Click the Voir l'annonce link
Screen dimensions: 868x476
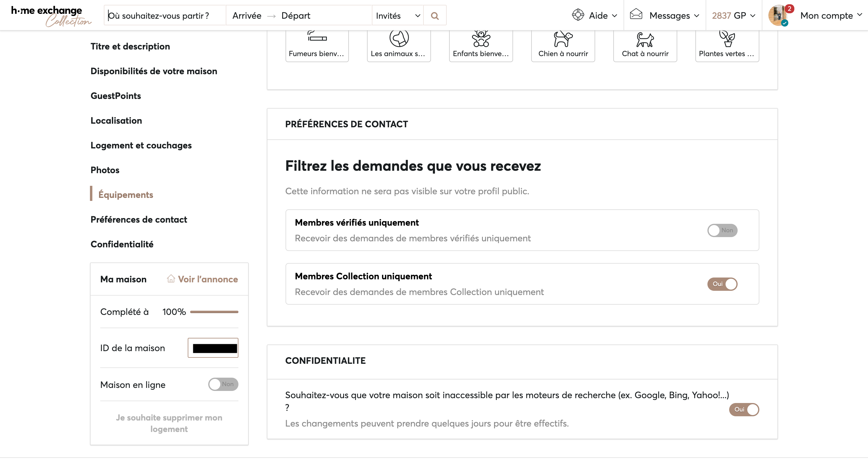203,279
